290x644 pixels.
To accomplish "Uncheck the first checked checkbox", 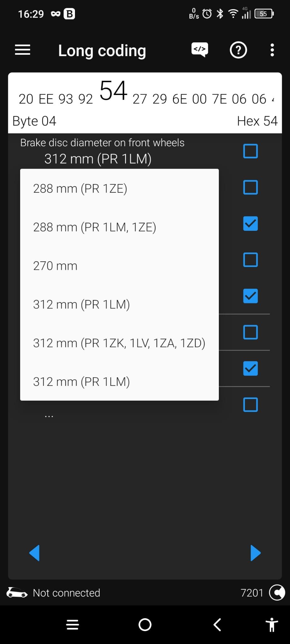I will tap(250, 224).
